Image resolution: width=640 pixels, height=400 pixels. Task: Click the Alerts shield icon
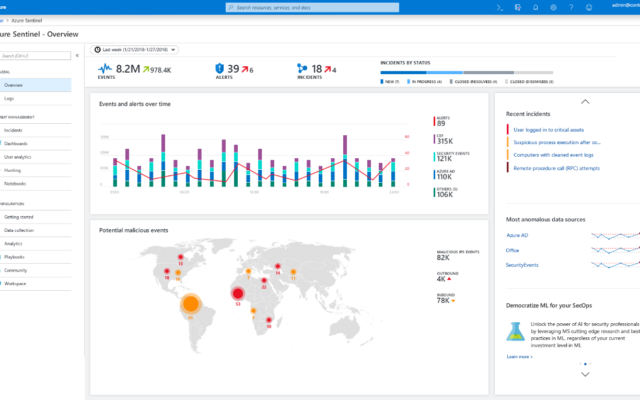(x=220, y=68)
